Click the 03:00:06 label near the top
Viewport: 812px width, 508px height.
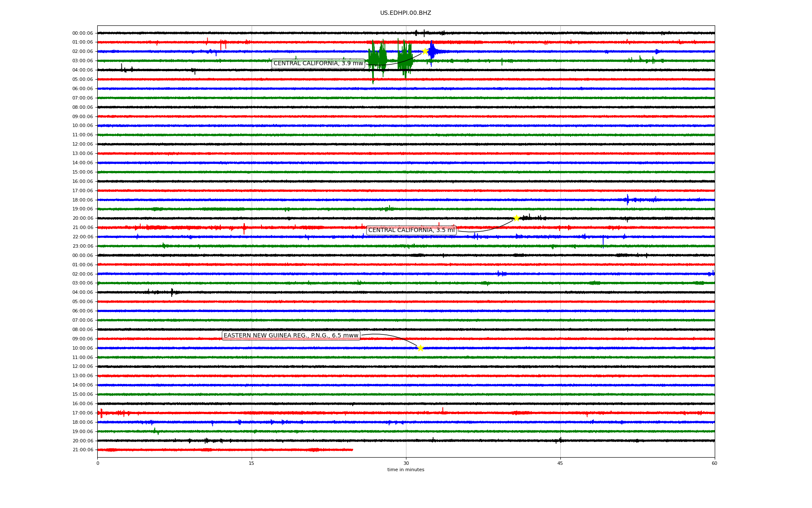pyautogui.click(x=82, y=61)
